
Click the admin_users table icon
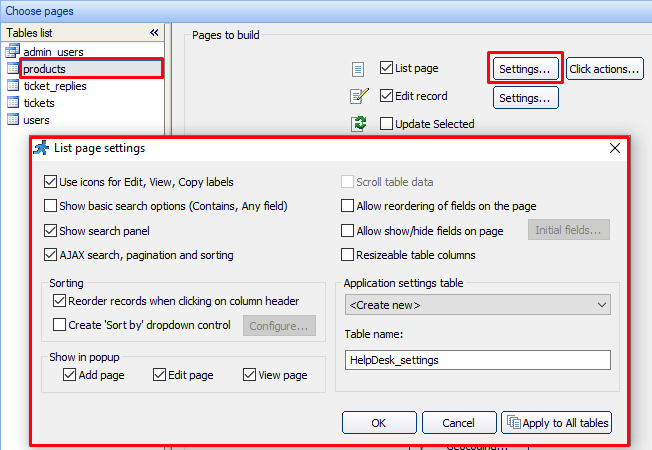click(13, 52)
